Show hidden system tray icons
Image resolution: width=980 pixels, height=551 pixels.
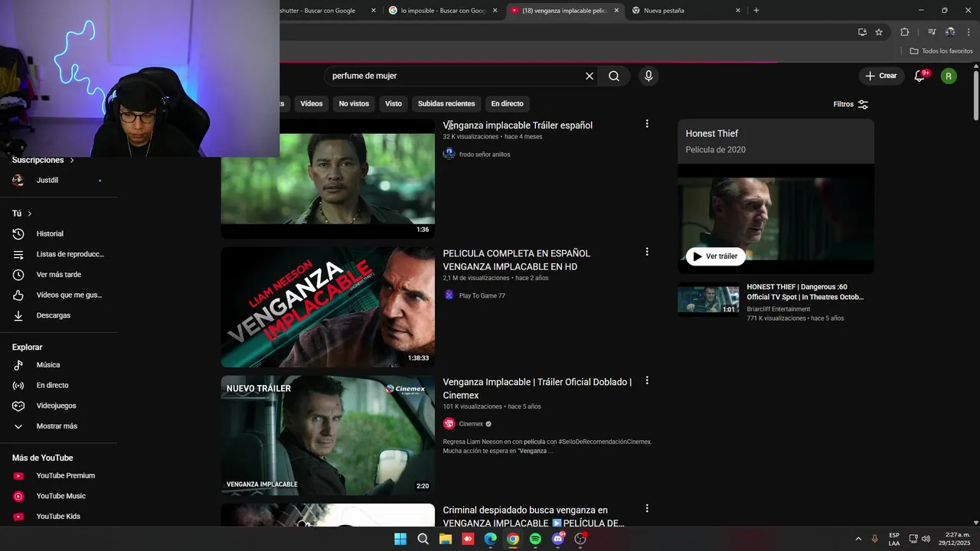coord(857,539)
